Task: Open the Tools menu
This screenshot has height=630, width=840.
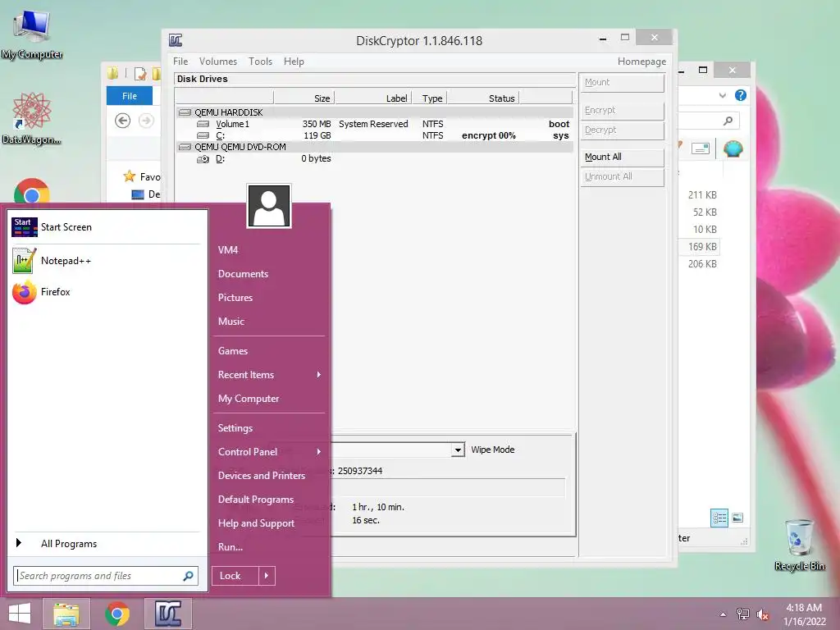Action: pos(260,62)
